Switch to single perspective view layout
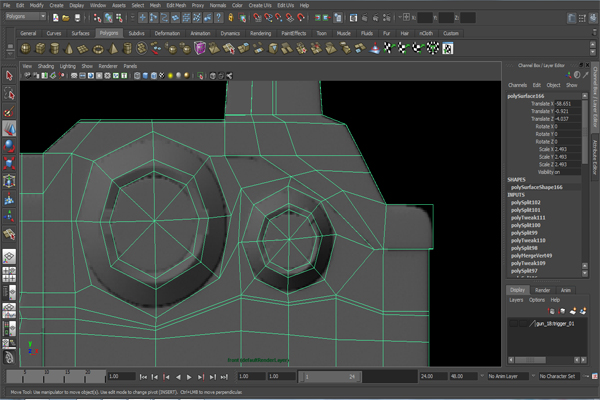The image size is (600, 400). [9, 256]
